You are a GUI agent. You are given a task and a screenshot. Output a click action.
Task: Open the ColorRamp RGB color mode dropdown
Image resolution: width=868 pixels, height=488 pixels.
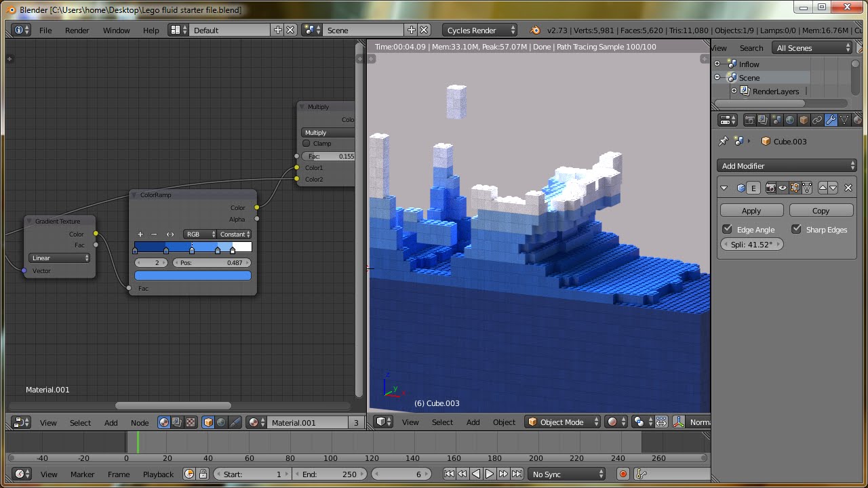click(x=199, y=234)
